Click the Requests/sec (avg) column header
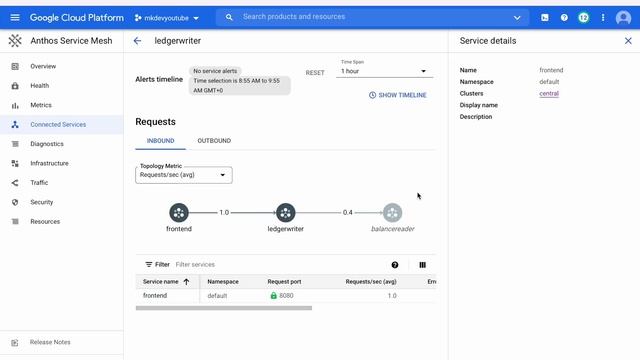This screenshot has height=360, width=640. pyautogui.click(x=371, y=282)
